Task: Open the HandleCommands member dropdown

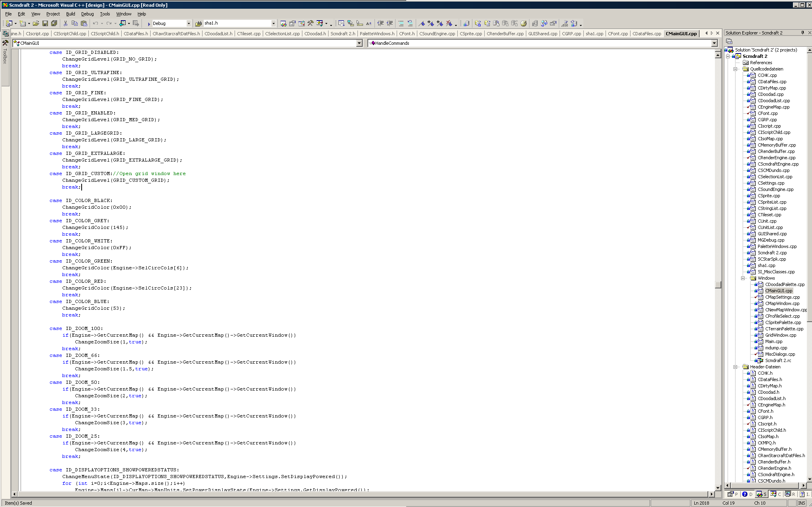Action: (x=714, y=43)
